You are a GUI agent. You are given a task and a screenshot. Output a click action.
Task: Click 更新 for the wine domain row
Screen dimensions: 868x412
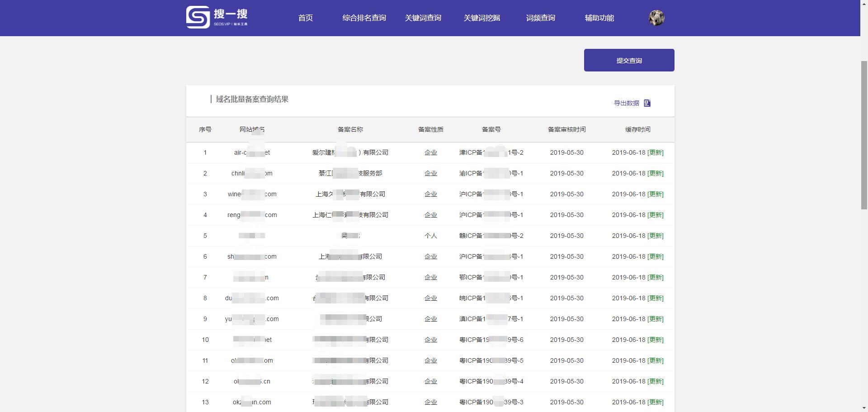pyautogui.click(x=655, y=194)
